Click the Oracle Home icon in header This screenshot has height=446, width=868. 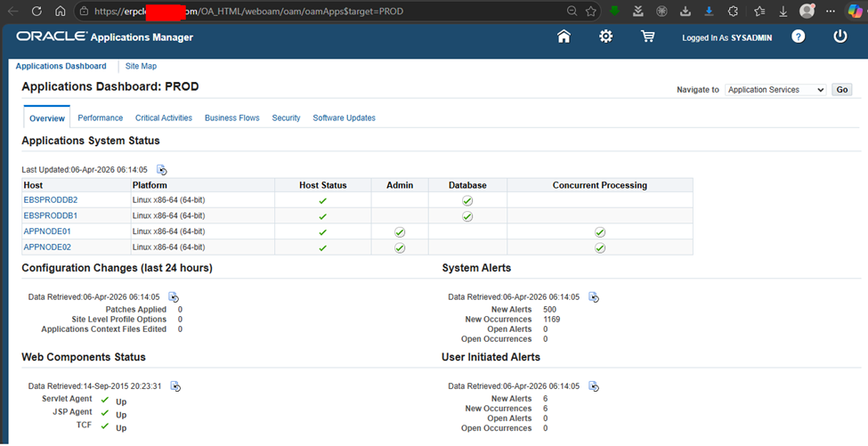tap(564, 36)
